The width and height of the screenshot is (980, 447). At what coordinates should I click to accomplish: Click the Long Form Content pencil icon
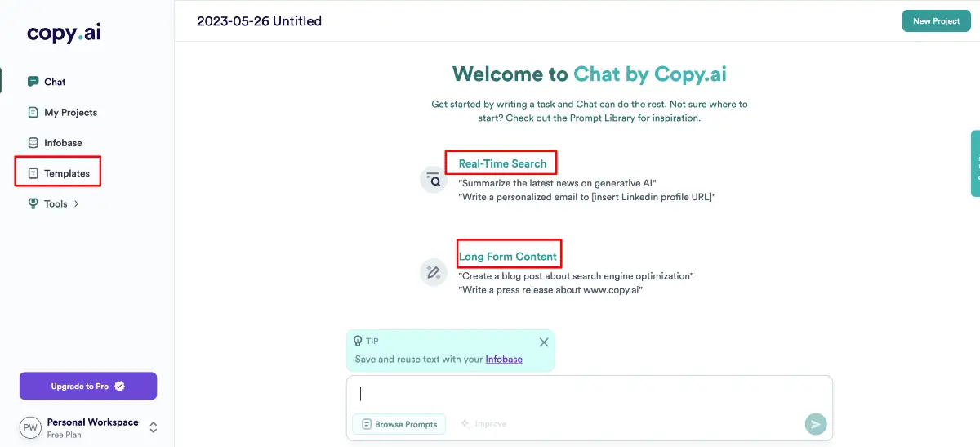tap(434, 272)
